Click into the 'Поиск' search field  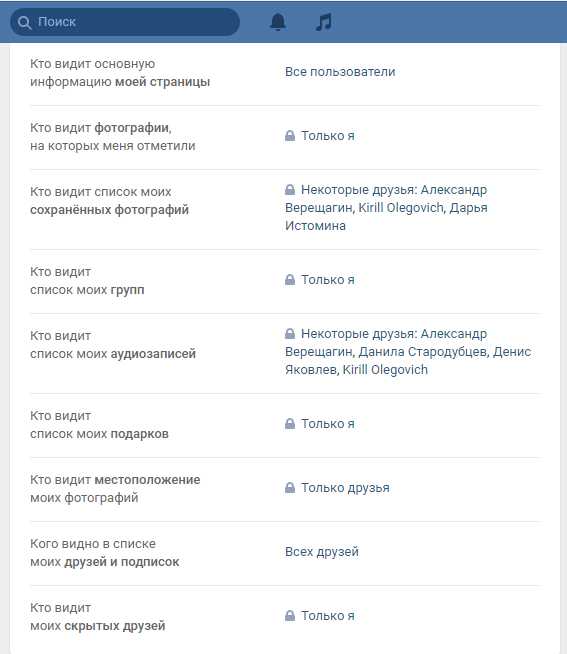[125, 22]
